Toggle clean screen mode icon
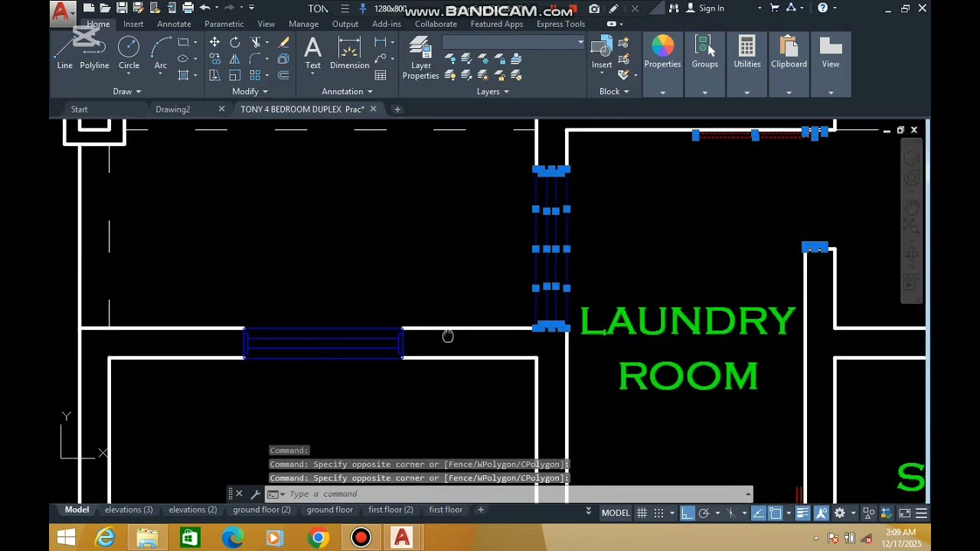The width and height of the screenshot is (980, 551). coord(904,513)
